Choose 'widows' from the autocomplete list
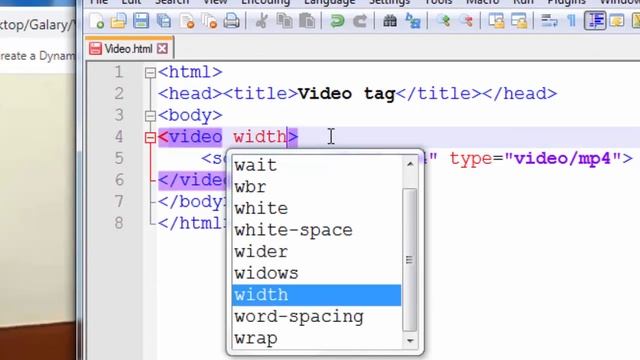This screenshot has width=640, height=360. [x=316, y=274]
